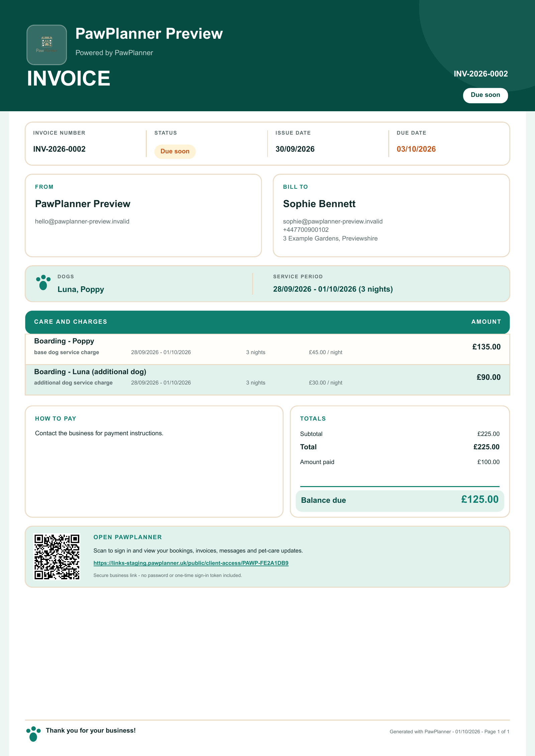Image resolution: width=535 pixels, height=756 pixels.
Task: Select Amount paid £100.00 value
Action: (x=488, y=462)
